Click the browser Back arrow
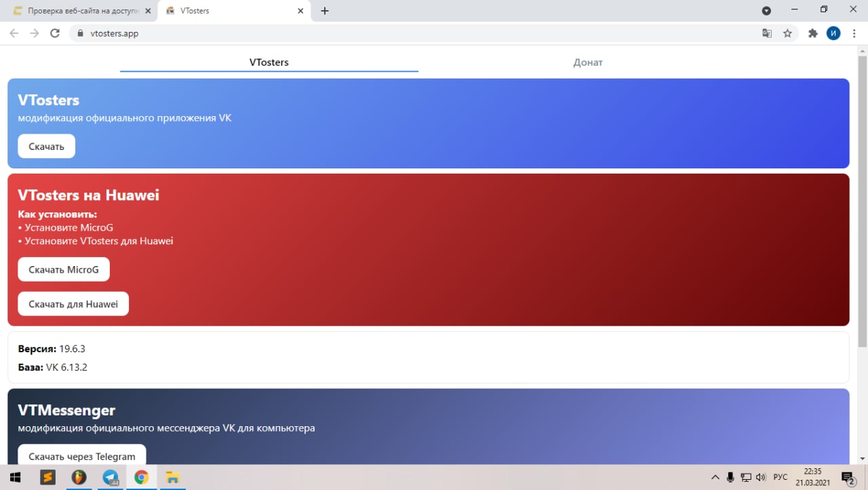Viewport: 868px width, 490px height. click(x=14, y=33)
